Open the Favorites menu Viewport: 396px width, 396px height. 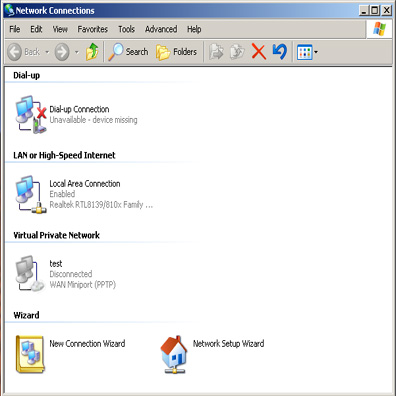92,29
